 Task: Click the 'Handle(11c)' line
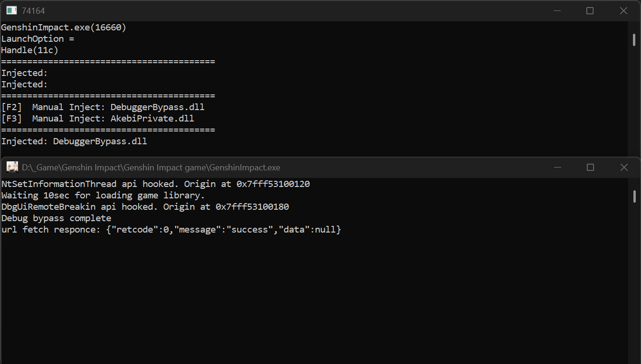coord(30,50)
